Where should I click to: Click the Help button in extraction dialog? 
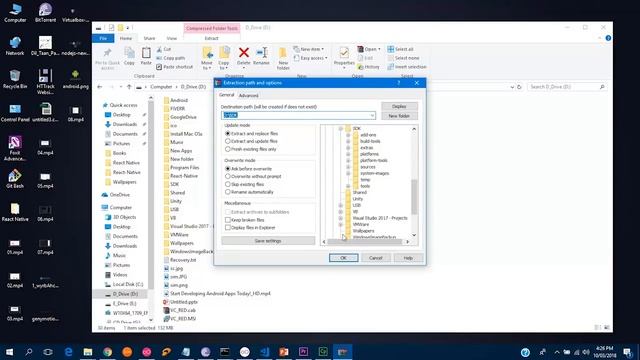tap(408, 258)
